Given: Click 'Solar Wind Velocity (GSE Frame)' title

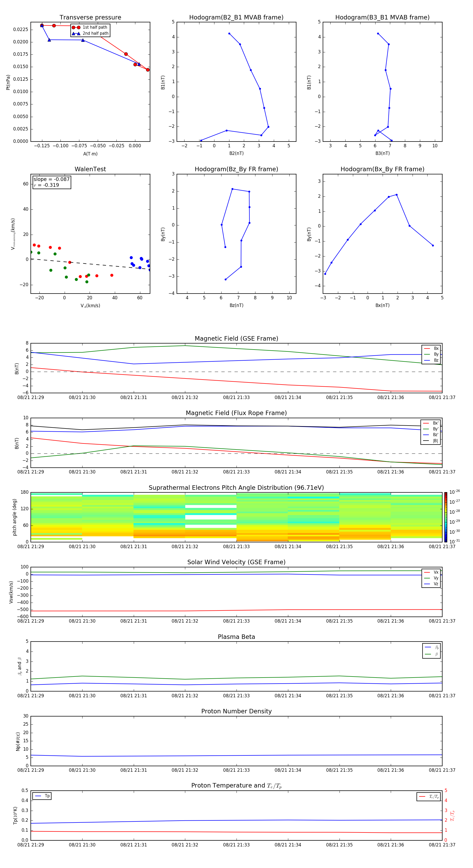Looking at the screenshot, I should pyautogui.click(x=236, y=562).
